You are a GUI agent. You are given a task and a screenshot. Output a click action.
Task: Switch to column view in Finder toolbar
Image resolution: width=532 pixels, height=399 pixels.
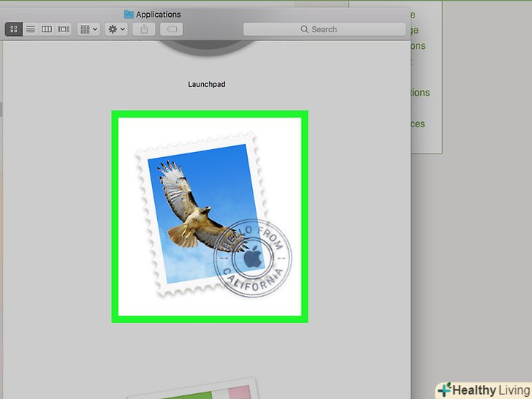[x=47, y=29]
